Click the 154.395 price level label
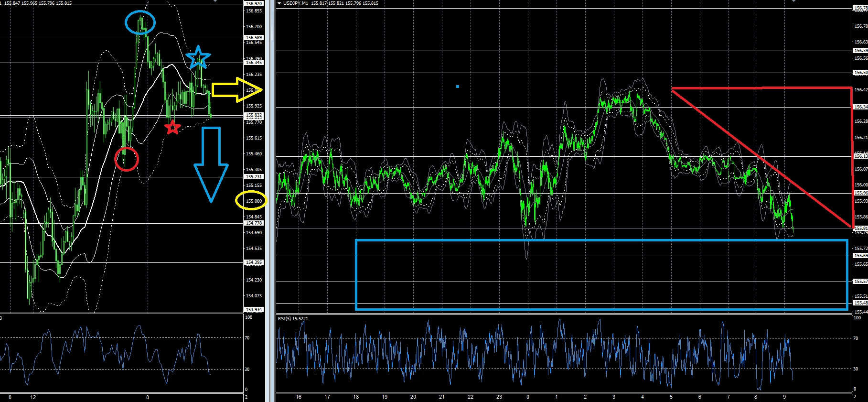 253,262
